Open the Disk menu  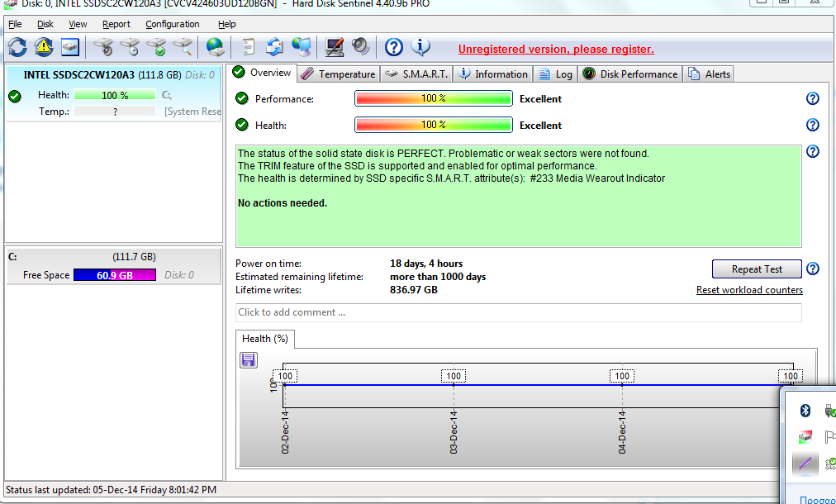45,24
